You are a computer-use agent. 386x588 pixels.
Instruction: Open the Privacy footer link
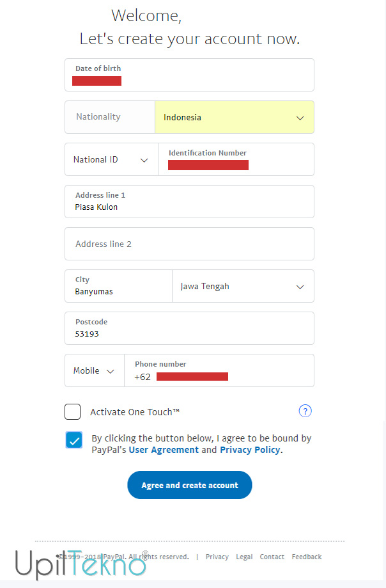[x=217, y=557]
